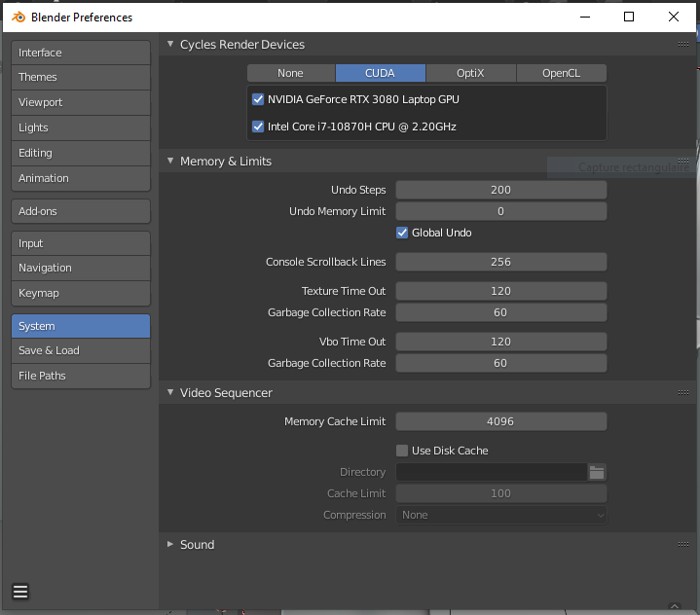The height and width of the screenshot is (615, 700).
Task: Open File Paths preferences
Action: (81, 376)
